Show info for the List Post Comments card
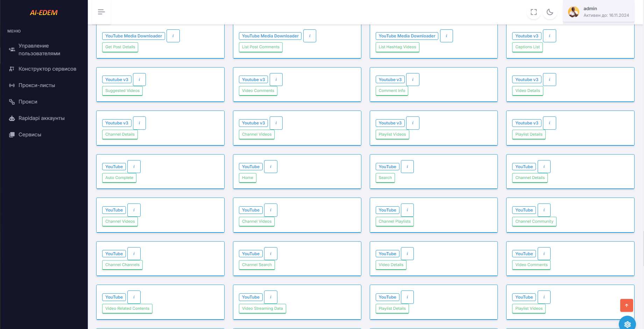 click(x=310, y=36)
